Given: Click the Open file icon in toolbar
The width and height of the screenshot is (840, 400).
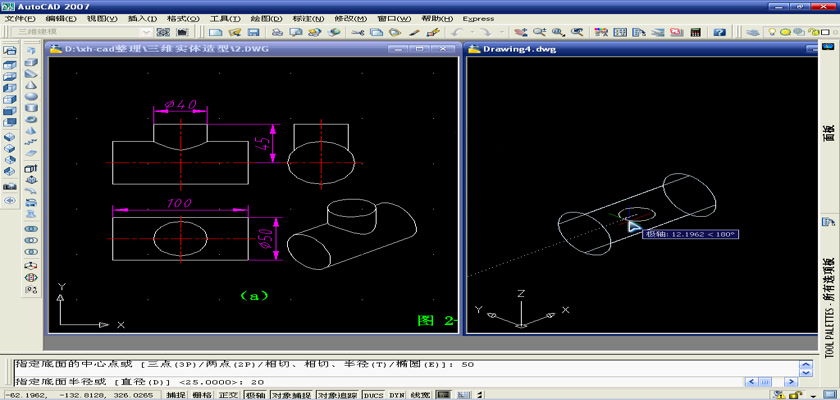Looking at the screenshot, I should coord(235,32).
